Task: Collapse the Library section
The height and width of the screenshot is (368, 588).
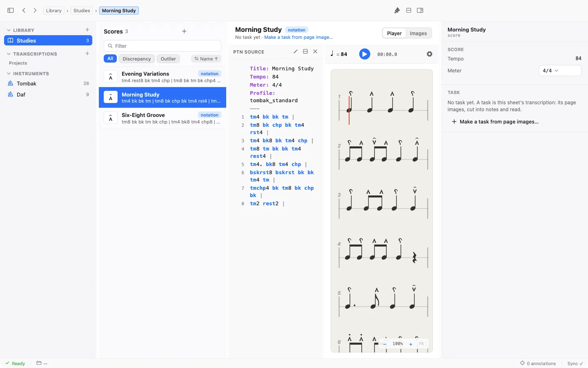Action: point(9,30)
